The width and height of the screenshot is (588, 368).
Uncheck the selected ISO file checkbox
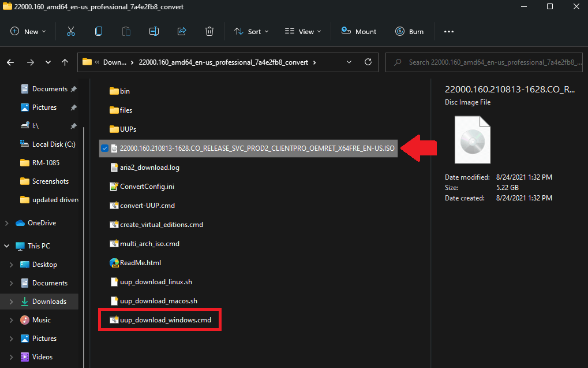pyautogui.click(x=104, y=148)
